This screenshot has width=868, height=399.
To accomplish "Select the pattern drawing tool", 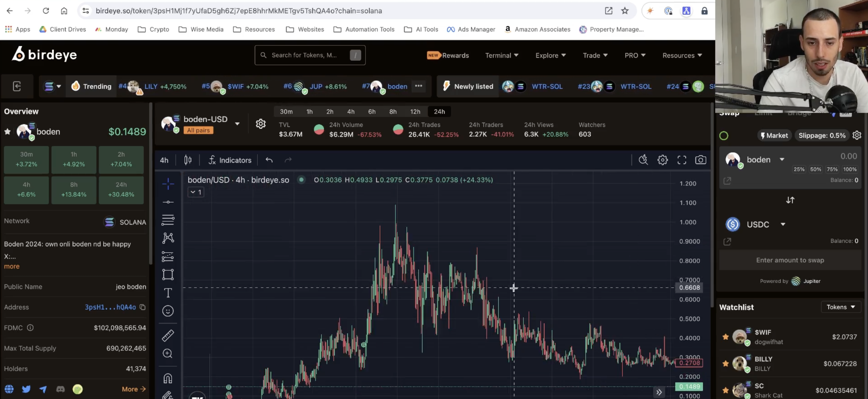I will pos(168,238).
